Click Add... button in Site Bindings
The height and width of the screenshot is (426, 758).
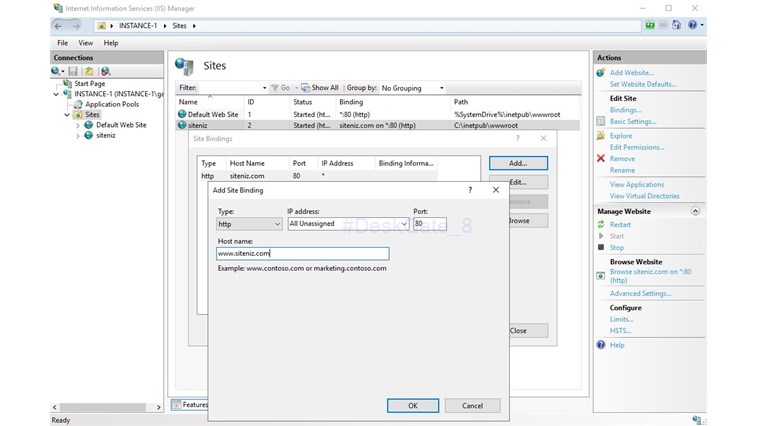pos(518,163)
